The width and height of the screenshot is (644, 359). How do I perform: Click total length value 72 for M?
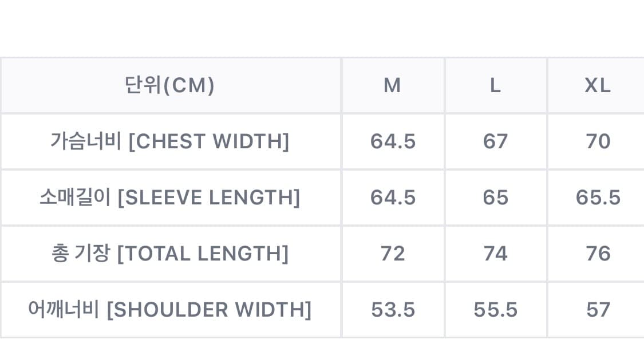point(393,253)
